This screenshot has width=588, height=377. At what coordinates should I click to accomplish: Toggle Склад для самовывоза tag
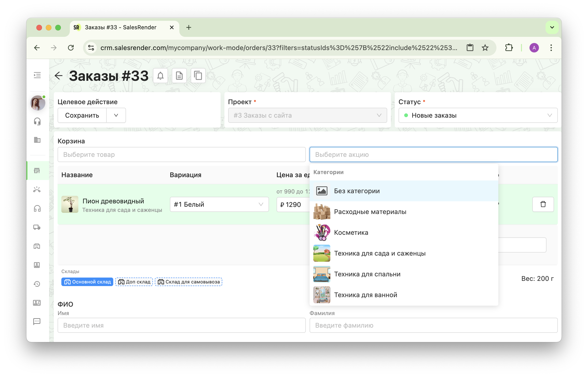(189, 282)
